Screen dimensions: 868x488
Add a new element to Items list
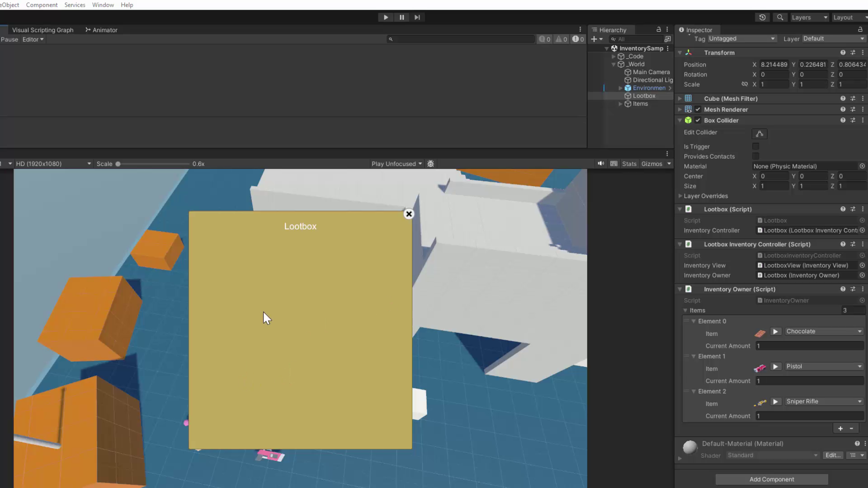(840, 428)
